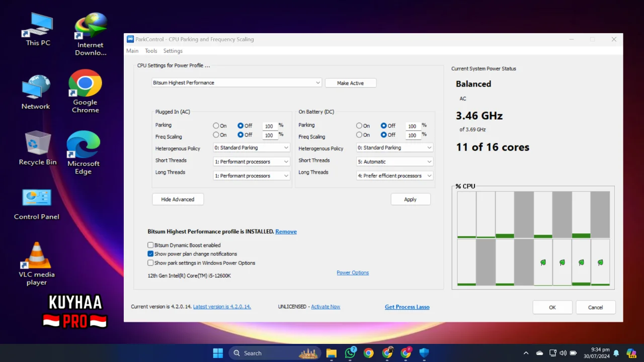Show hidden system tray icons
This screenshot has width=644, height=362.
(526, 353)
